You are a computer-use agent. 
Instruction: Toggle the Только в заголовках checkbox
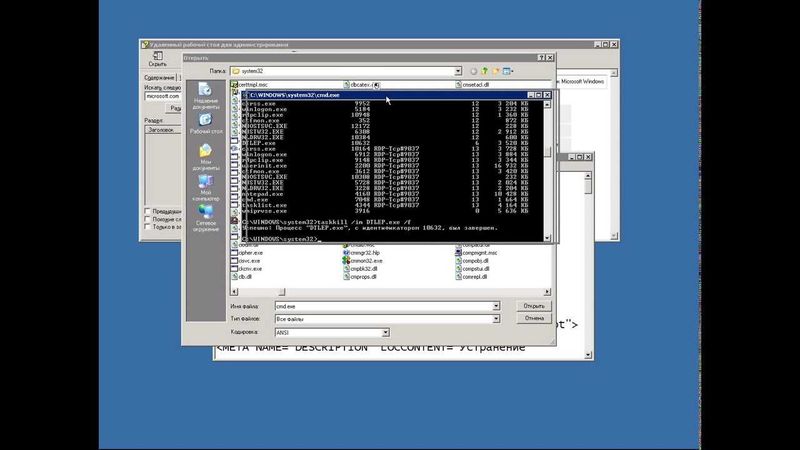coord(147,227)
